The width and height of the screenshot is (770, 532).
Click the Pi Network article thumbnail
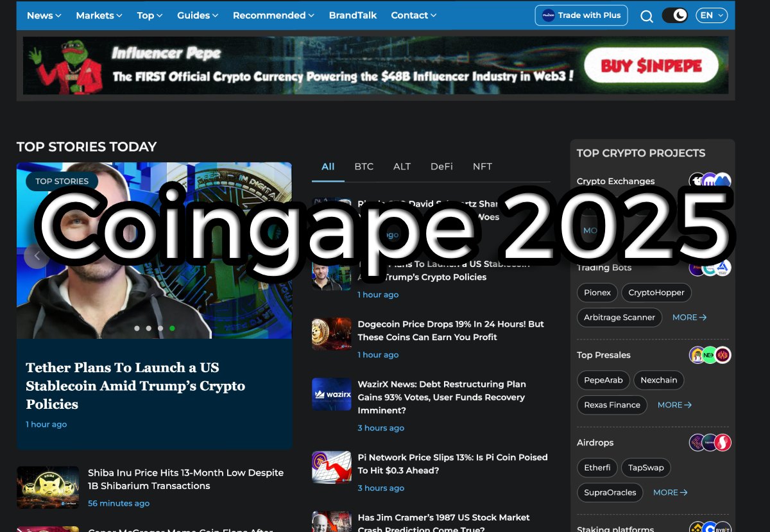click(332, 467)
